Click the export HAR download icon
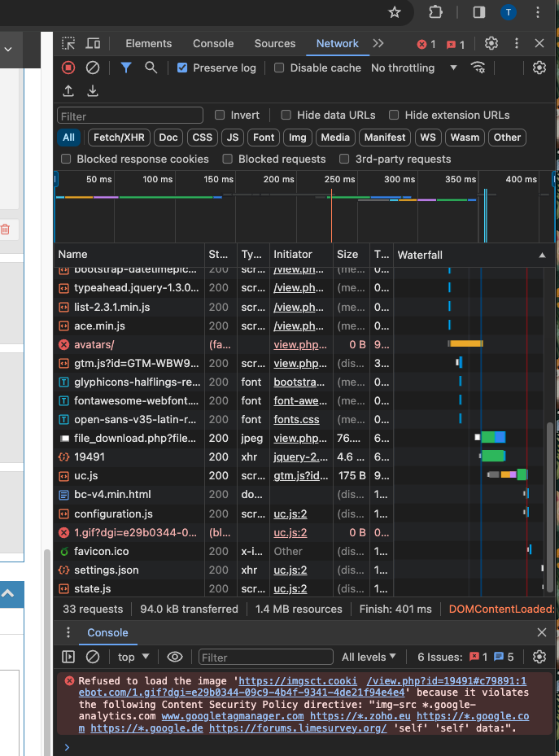 click(x=93, y=91)
